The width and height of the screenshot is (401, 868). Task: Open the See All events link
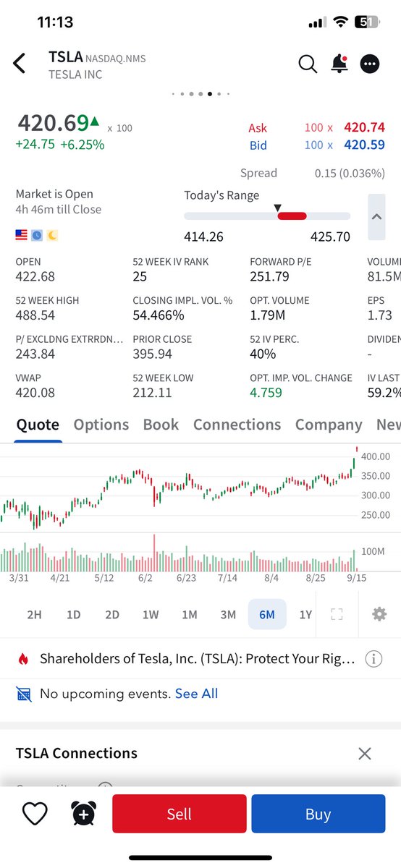196,694
